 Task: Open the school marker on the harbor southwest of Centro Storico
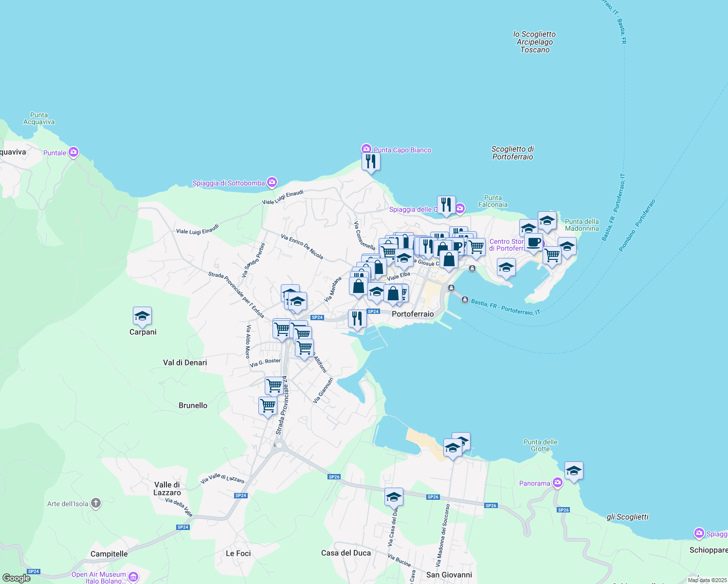506,268
